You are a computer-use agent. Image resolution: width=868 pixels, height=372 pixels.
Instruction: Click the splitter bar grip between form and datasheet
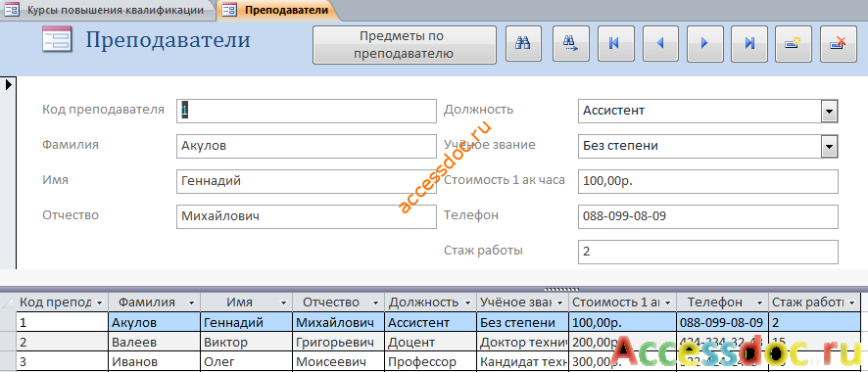click(x=562, y=289)
